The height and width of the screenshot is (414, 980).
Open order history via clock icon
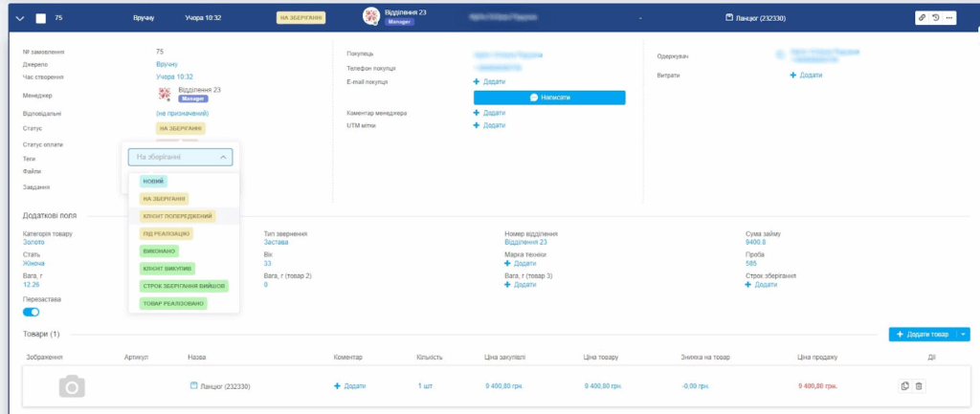935,18
